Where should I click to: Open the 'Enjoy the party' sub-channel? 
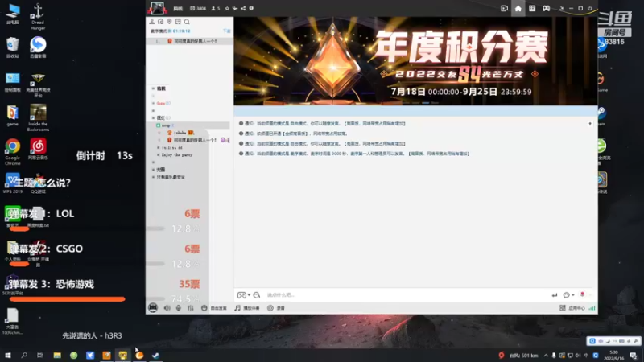177,154
